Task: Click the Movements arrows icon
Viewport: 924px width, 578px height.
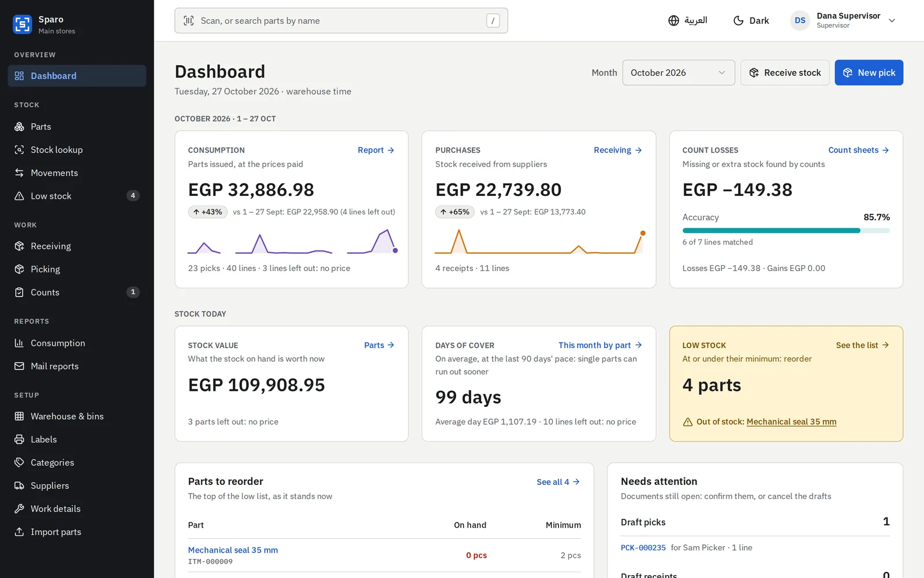Action: 19,173
